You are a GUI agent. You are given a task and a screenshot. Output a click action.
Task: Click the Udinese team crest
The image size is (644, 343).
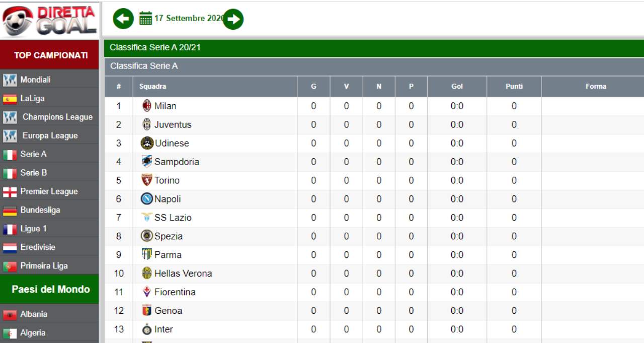[147, 143]
